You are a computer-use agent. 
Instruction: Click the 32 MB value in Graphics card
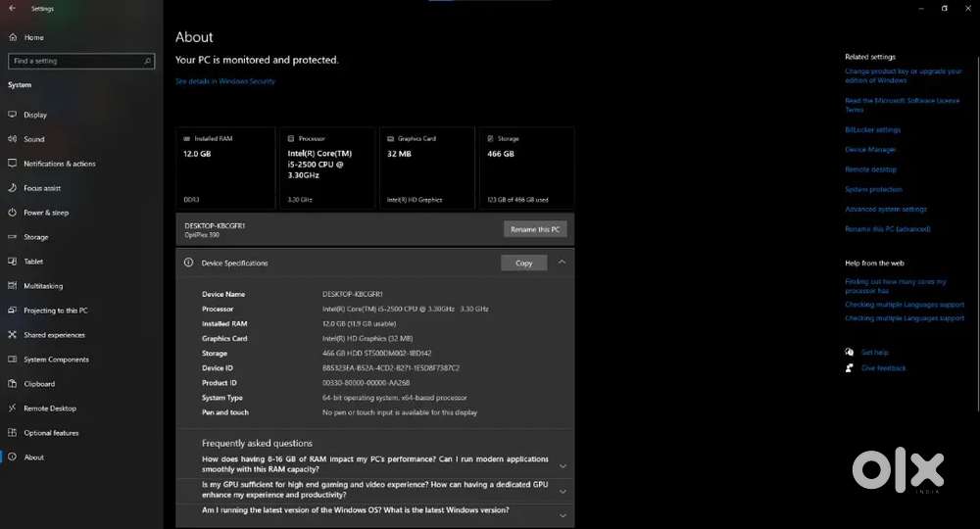click(x=399, y=154)
